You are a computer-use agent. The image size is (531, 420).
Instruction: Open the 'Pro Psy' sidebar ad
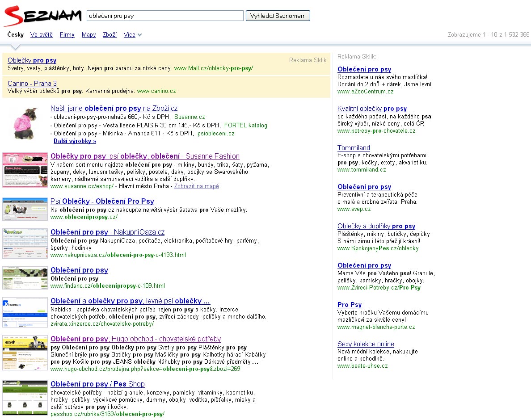(x=350, y=305)
